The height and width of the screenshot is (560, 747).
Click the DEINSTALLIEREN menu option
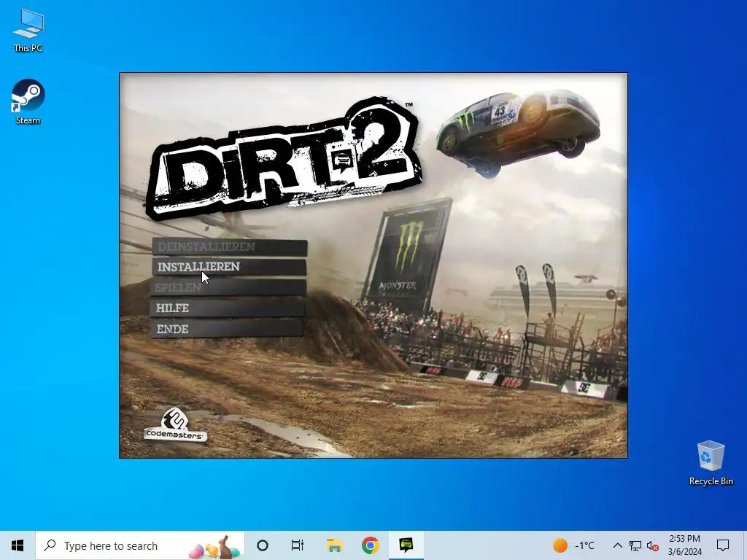click(229, 246)
